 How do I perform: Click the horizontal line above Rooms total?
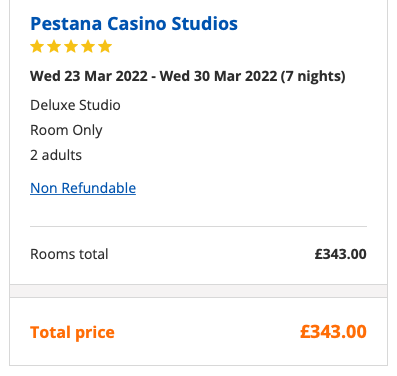click(x=198, y=227)
